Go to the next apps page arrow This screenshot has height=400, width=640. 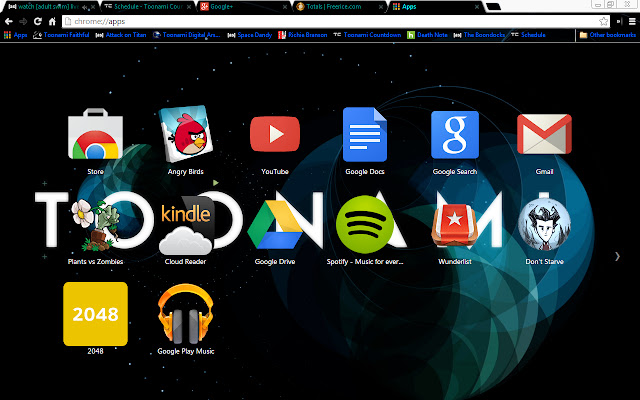coord(618,256)
